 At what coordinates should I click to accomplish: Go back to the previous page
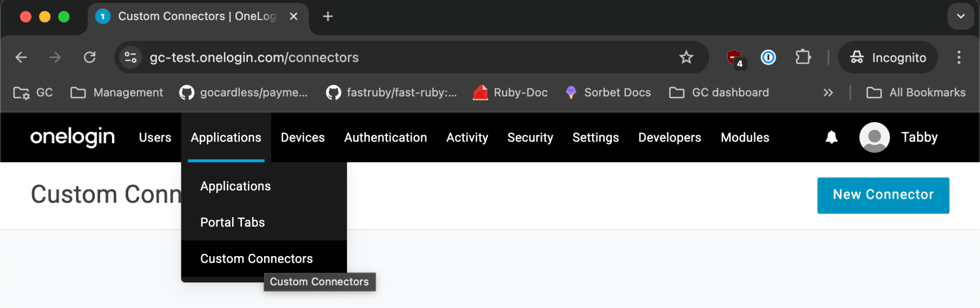pyautogui.click(x=21, y=57)
